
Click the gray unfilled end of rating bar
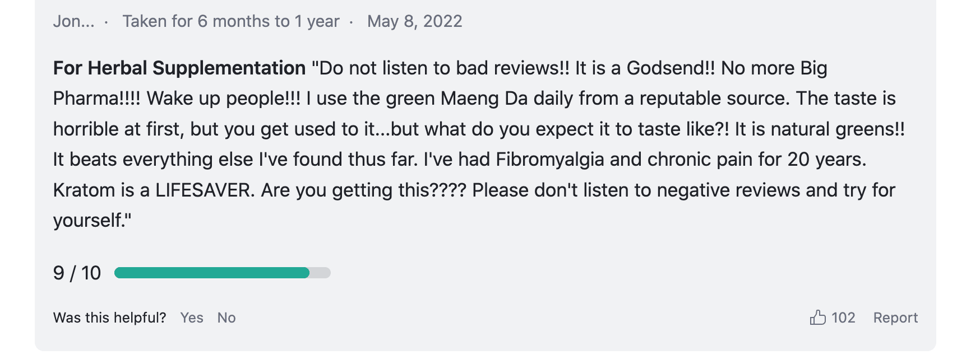pyautogui.click(x=321, y=273)
